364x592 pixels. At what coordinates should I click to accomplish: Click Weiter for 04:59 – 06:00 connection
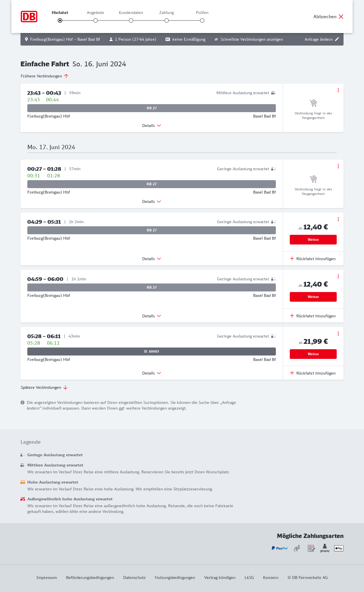pyautogui.click(x=313, y=297)
